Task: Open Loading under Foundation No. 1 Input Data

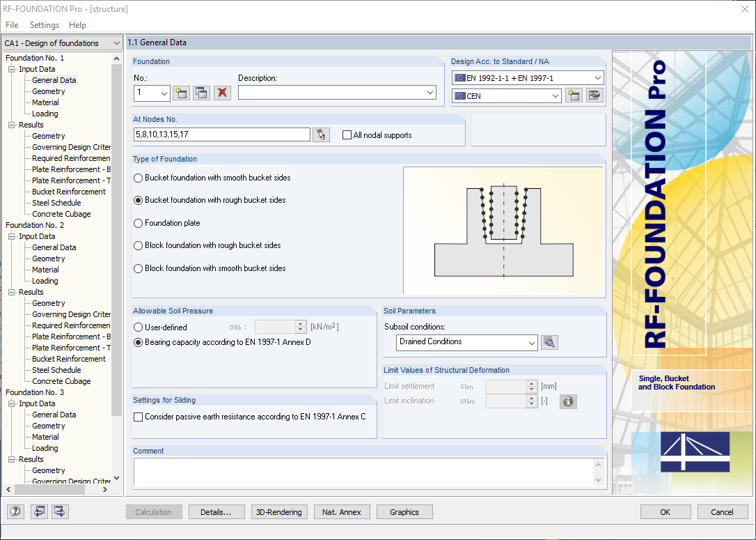Action: pyautogui.click(x=45, y=114)
